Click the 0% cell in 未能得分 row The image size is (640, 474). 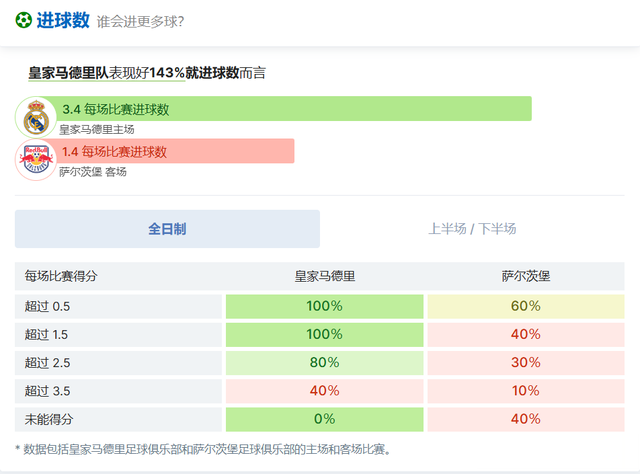point(324,419)
